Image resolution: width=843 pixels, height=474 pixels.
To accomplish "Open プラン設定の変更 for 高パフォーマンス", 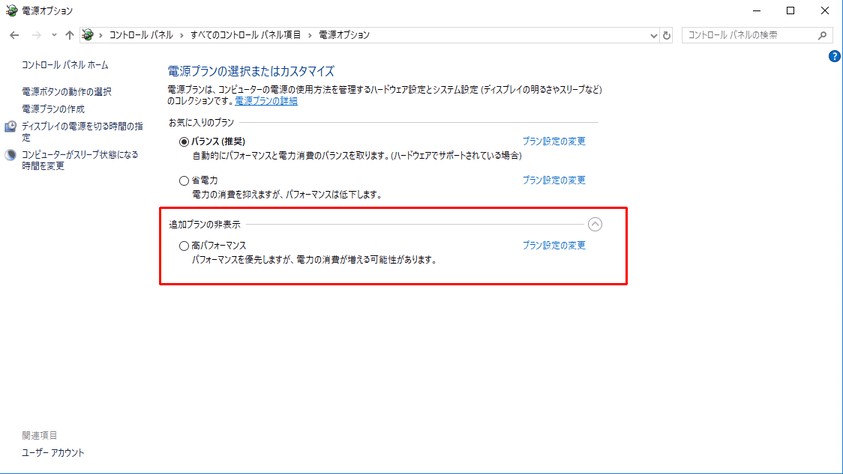I will click(x=553, y=245).
